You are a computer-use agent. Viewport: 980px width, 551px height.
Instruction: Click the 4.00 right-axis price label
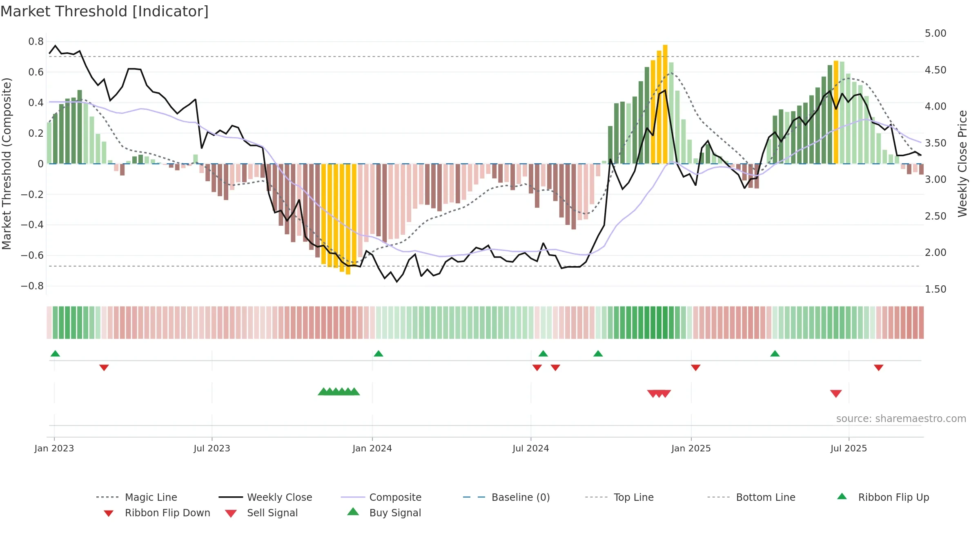coord(935,107)
